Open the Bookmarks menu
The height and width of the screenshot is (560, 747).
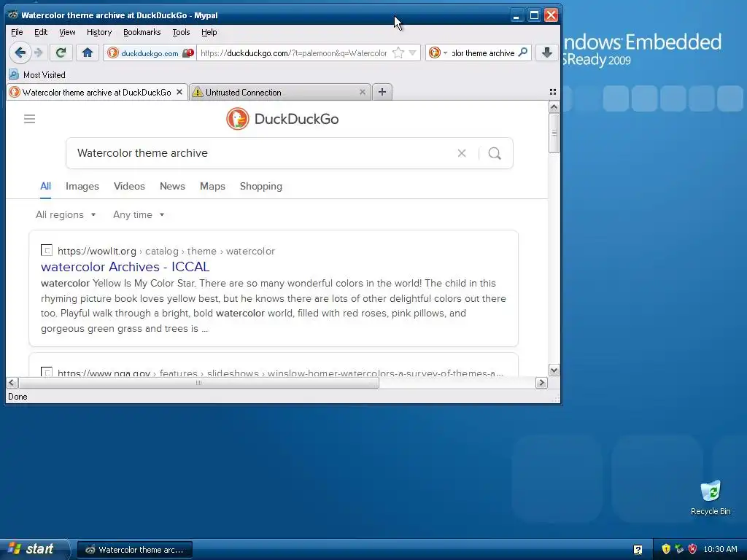pos(142,32)
